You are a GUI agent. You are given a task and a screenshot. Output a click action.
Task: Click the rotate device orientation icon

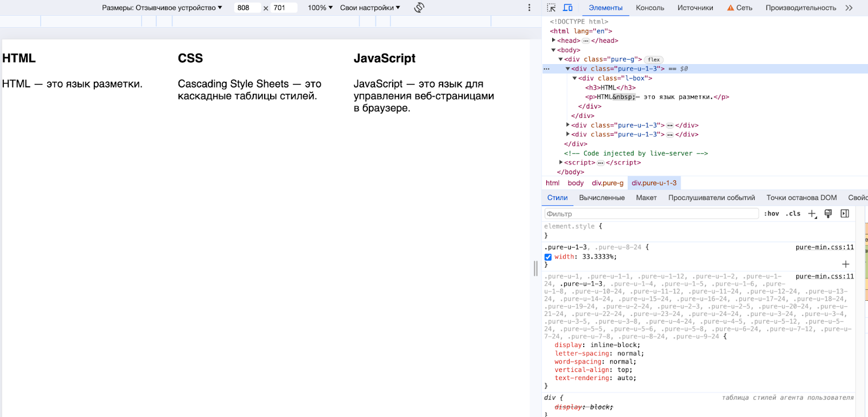[x=419, y=8]
